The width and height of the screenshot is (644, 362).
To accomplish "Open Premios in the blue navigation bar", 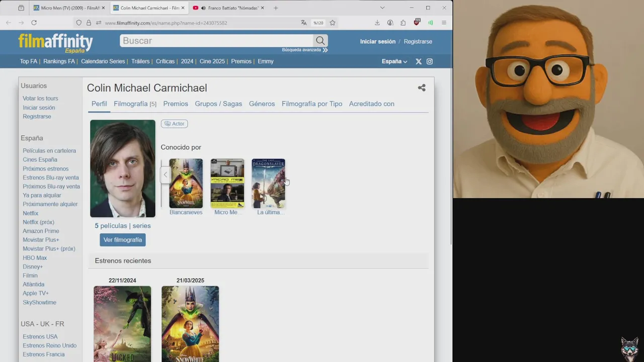I will point(241,61).
